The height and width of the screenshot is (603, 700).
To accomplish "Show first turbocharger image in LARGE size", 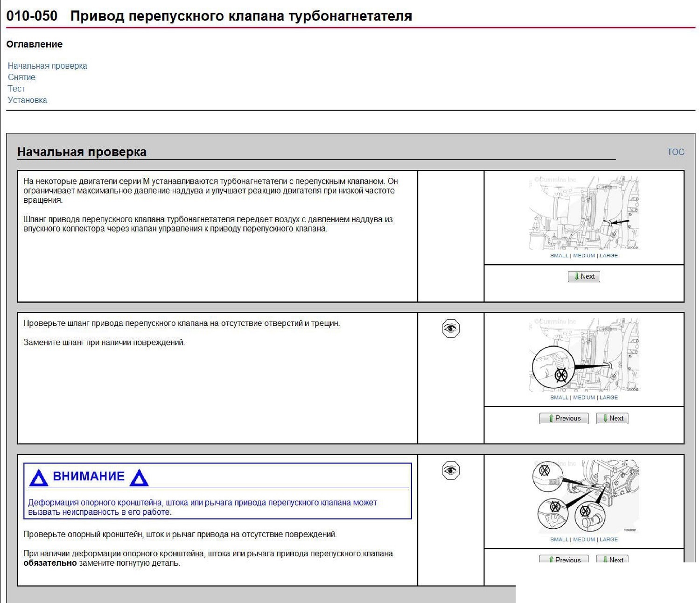I will pos(609,255).
